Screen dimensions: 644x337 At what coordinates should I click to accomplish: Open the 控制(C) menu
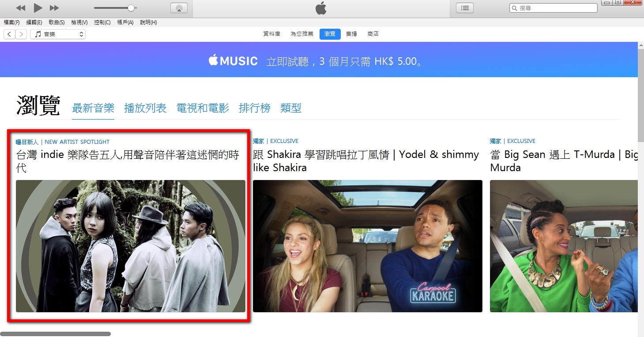(x=102, y=22)
